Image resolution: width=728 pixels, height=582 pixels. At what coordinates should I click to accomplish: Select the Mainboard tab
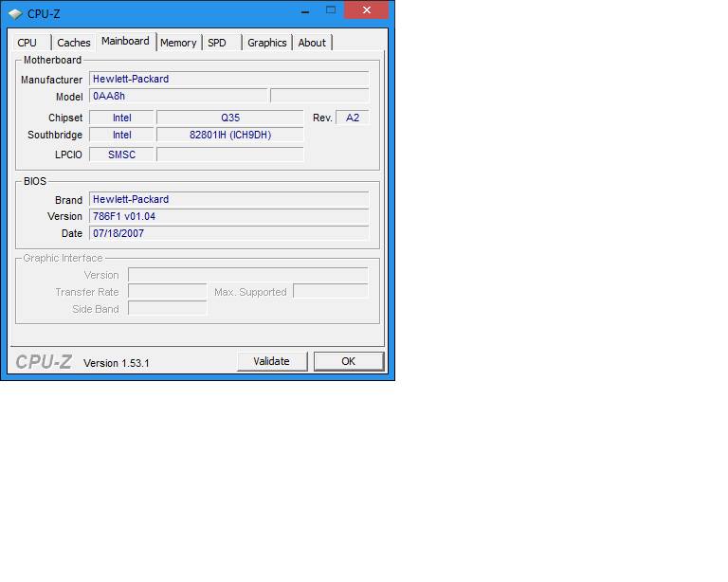[125, 41]
